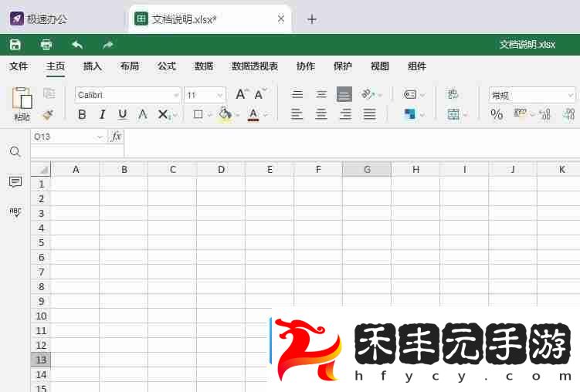Align text right
The image size is (580, 392).
tap(345, 113)
